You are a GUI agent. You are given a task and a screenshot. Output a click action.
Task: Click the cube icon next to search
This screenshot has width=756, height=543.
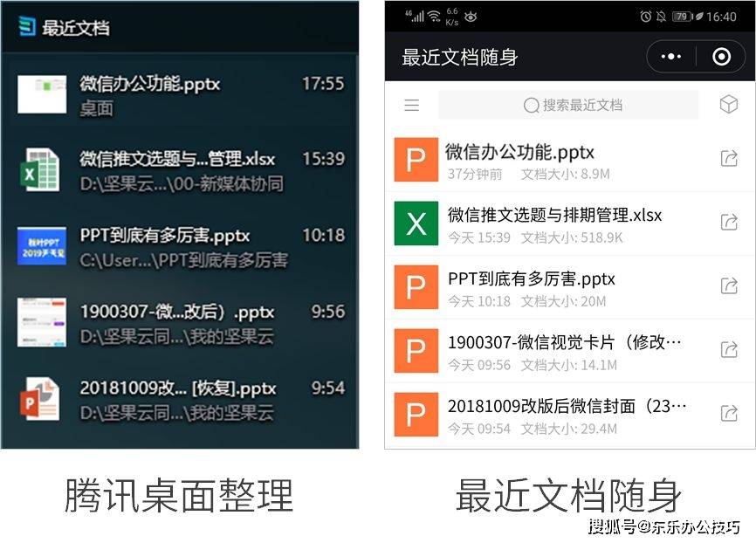point(729,104)
